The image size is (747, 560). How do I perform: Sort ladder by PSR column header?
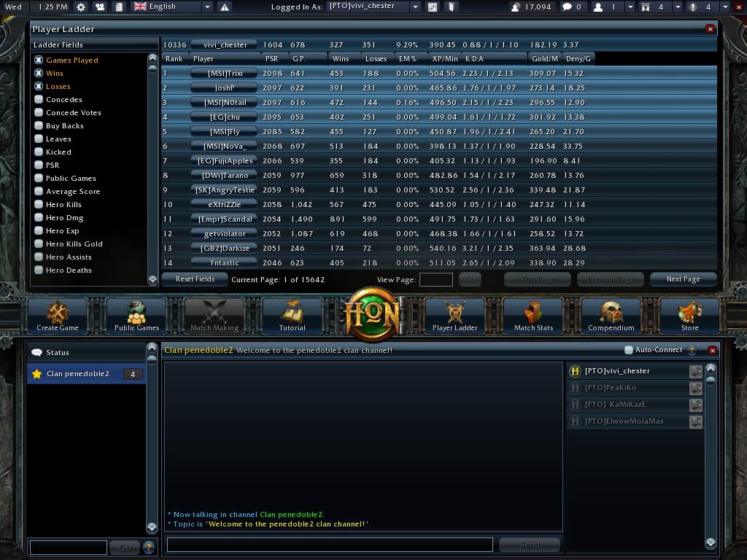[271, 58]
